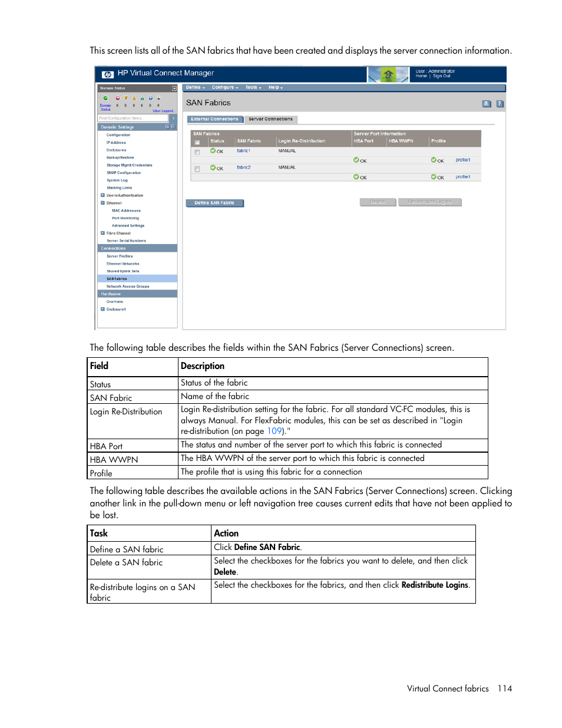Toggle select-all checkbox in SAN Fabrics header

pyautogui.click(x=197, y=142)
